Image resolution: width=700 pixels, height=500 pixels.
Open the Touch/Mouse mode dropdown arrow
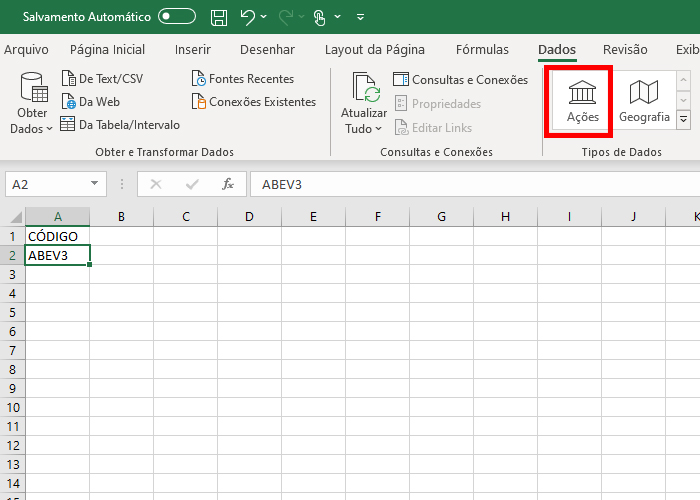pyautogui.click(x=338, y=17)
